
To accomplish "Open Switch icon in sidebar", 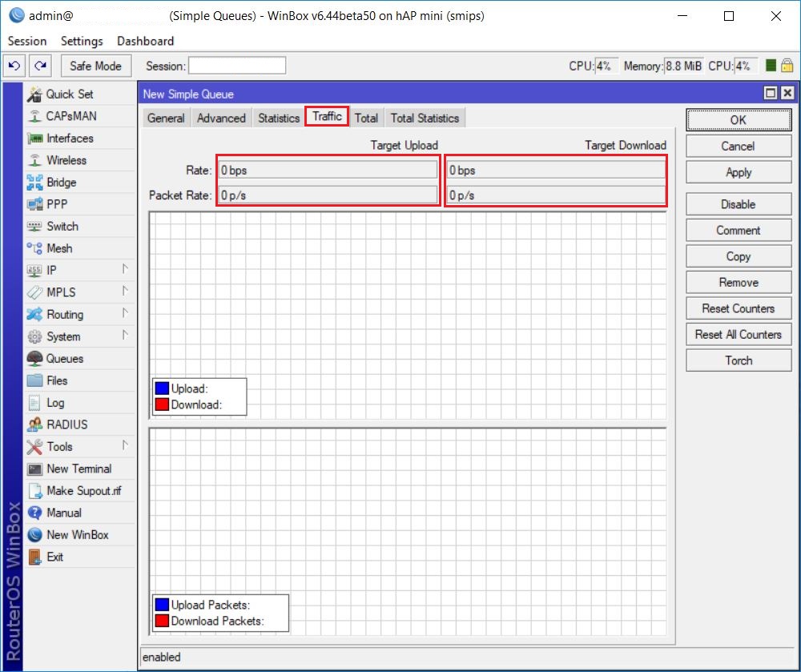I will pos(34,226).
